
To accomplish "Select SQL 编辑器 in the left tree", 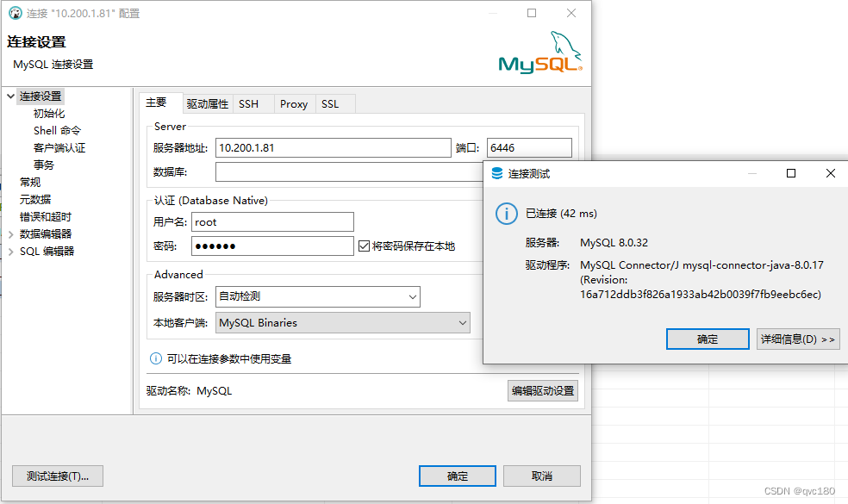I will click(x=47, y=251).
